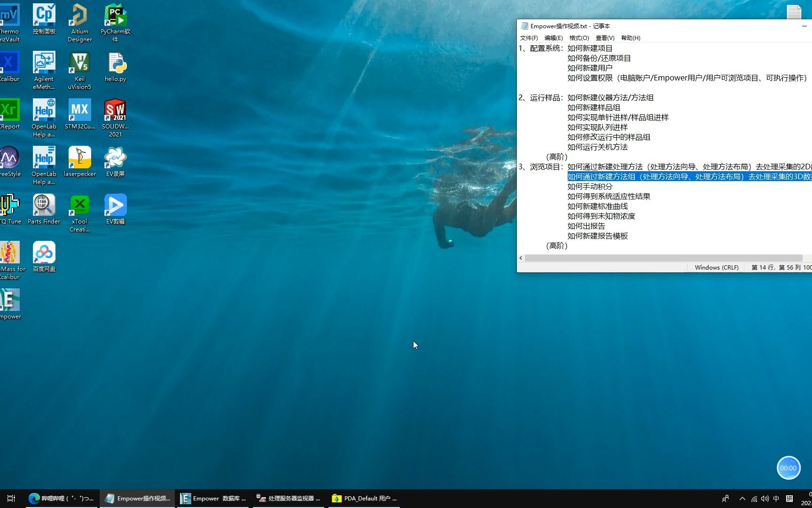Open laserpecker desktop shortcut
Screen dimensions: 812x508
tap(79, 161)
